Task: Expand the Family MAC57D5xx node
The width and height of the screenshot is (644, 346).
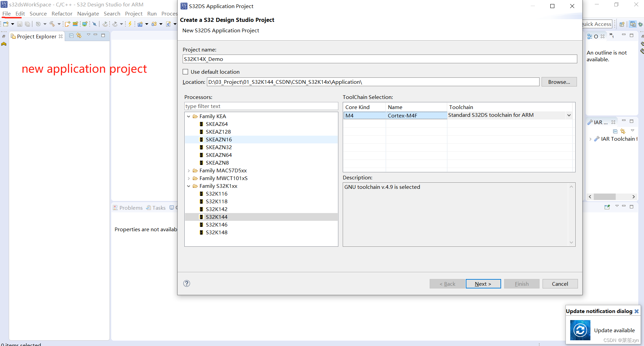Action: point(189,171)
